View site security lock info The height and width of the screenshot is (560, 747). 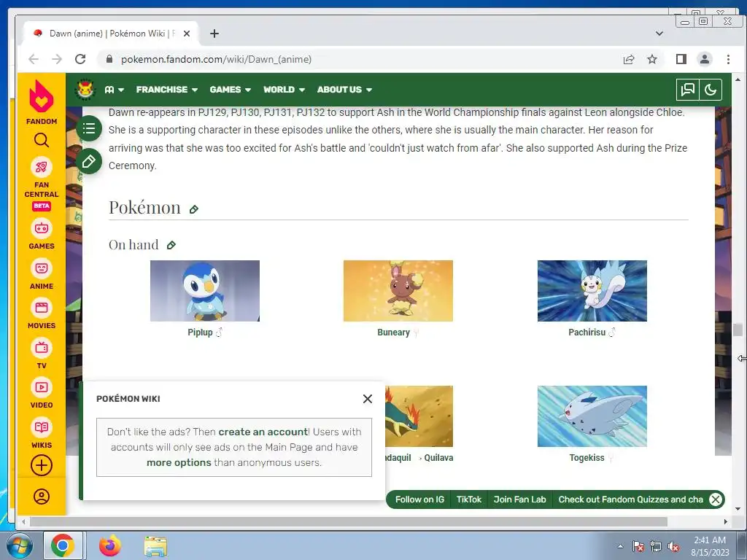pos(109,59)
